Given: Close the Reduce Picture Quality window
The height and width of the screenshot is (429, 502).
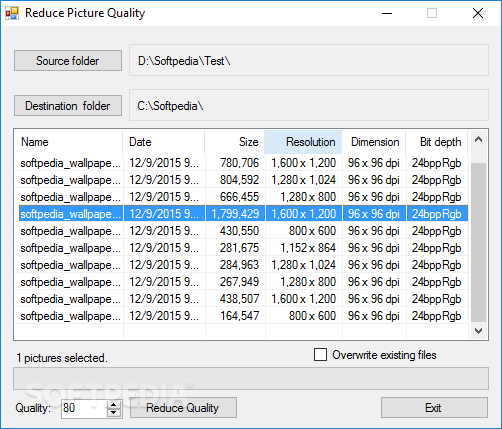Looking at the screenshot, I should (x=478, y=13).
